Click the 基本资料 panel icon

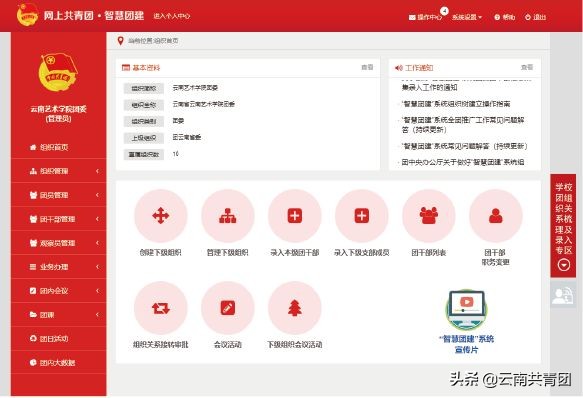[x=126, y=68]
